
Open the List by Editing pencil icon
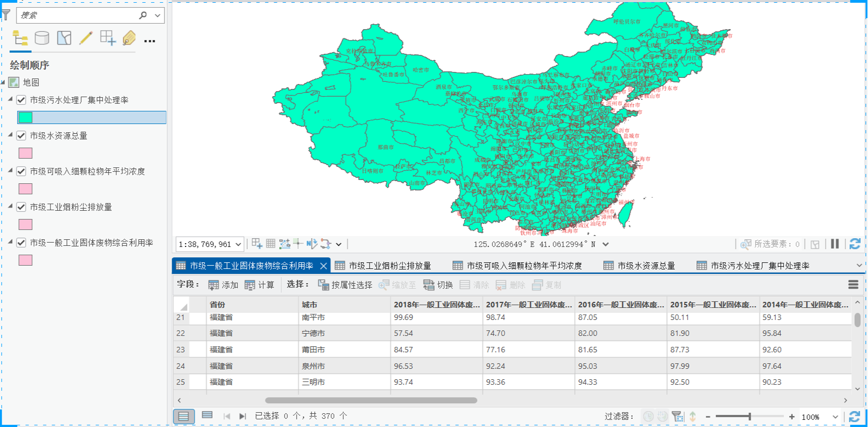(x=86, y=38)
